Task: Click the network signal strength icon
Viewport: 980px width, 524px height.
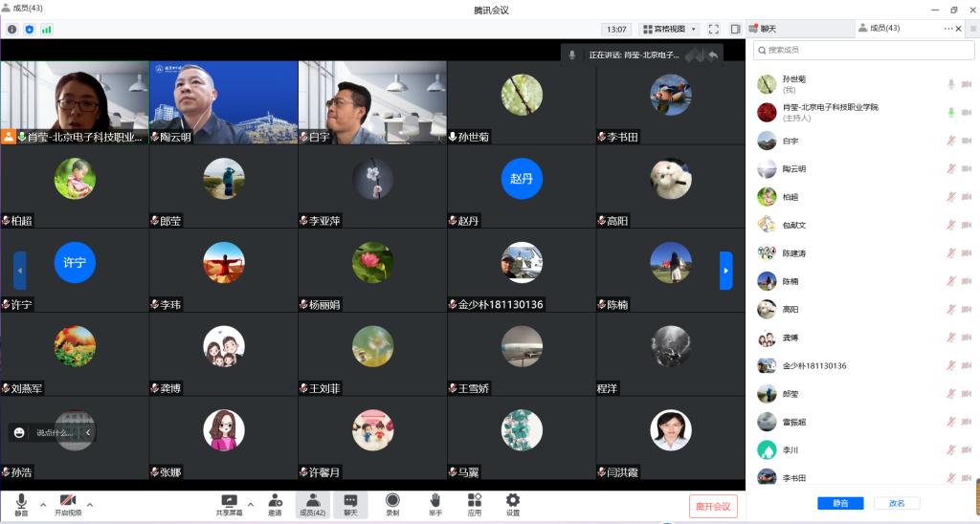Action: [46, 30]
